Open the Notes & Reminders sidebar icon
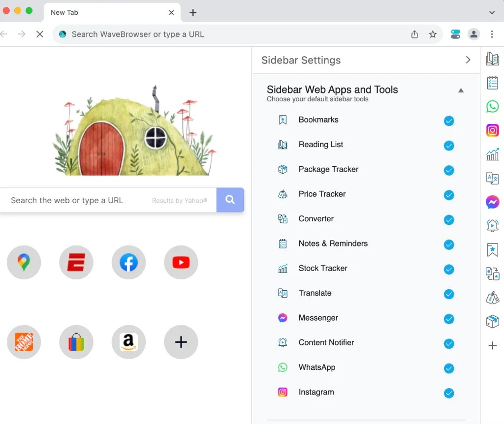504x424 pixels. 492,83
